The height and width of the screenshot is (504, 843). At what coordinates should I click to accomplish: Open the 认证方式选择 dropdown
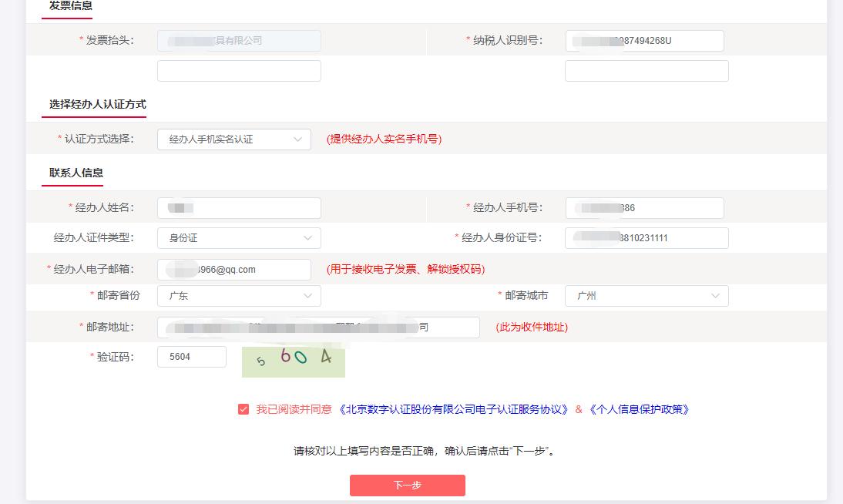(x=233, y=139)
